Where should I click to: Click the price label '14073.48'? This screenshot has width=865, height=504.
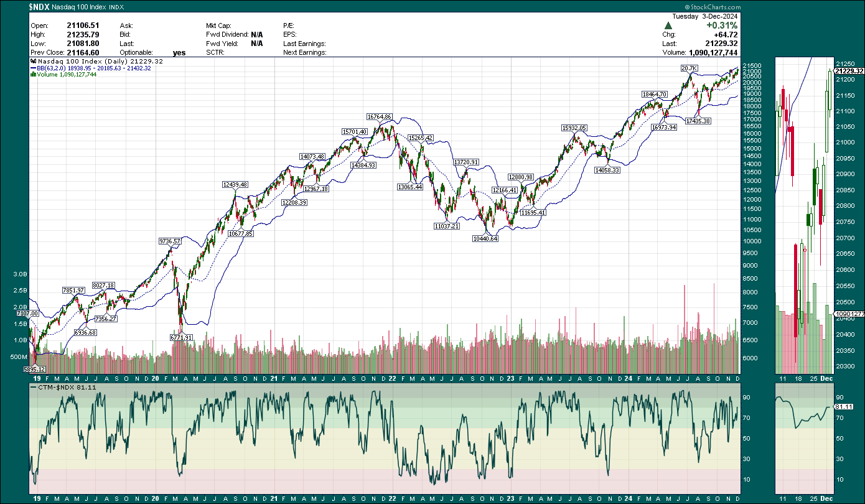[x=312, y=156]
